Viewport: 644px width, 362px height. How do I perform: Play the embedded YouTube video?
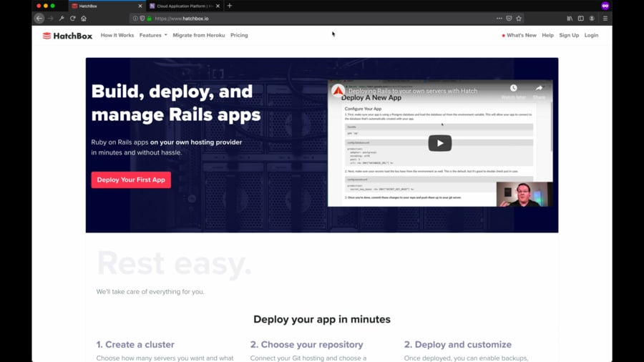(440, 143)
